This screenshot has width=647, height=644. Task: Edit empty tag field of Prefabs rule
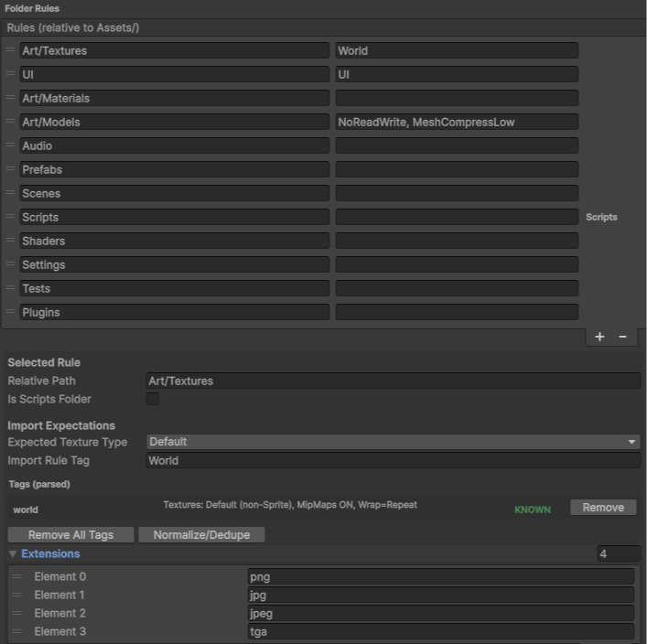pos(457,169)
